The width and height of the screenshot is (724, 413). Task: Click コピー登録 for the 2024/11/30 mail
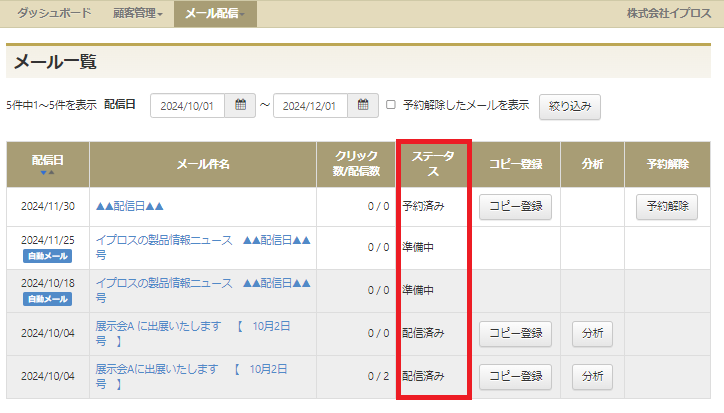click(515, 206)
